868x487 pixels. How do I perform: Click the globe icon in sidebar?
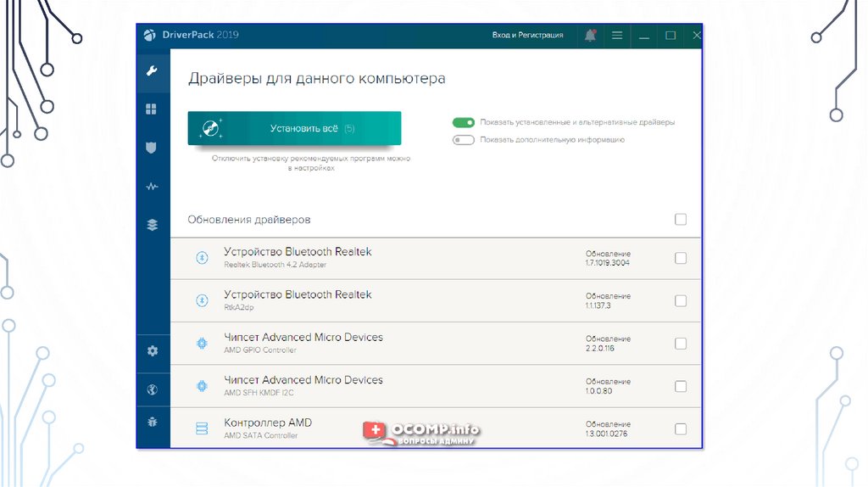pos(153,390)
